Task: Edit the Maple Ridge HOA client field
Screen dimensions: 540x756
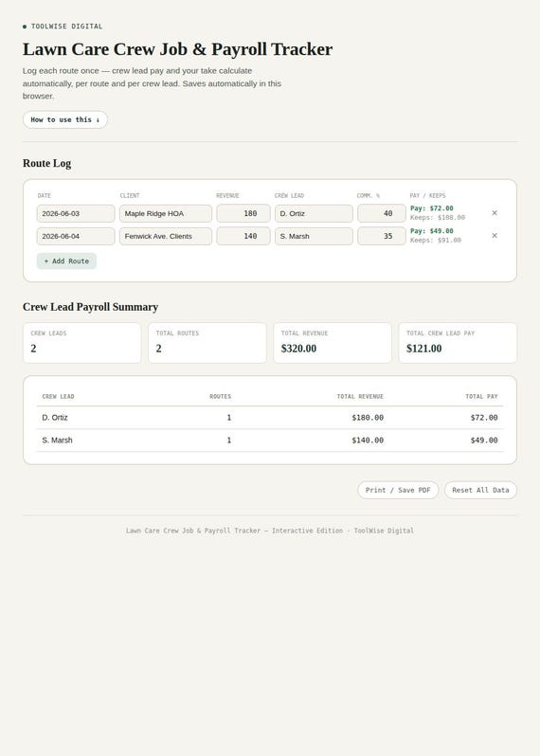Action: [x=166, y=213]
